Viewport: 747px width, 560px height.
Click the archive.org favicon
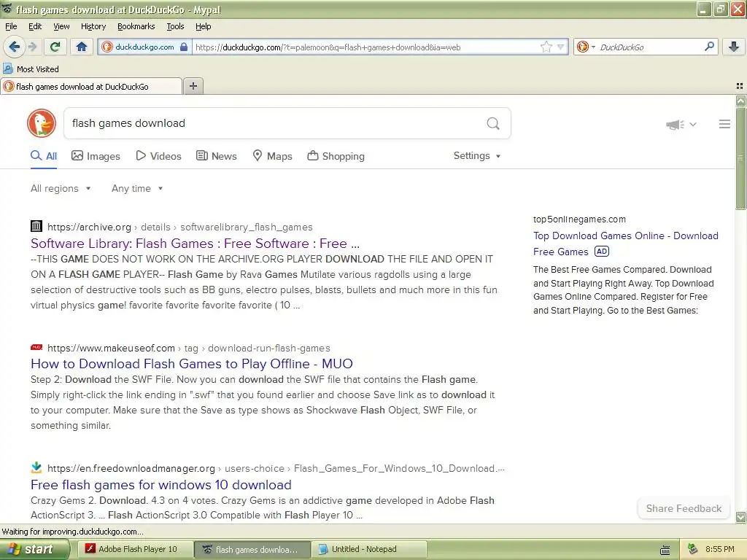[36, 226]
